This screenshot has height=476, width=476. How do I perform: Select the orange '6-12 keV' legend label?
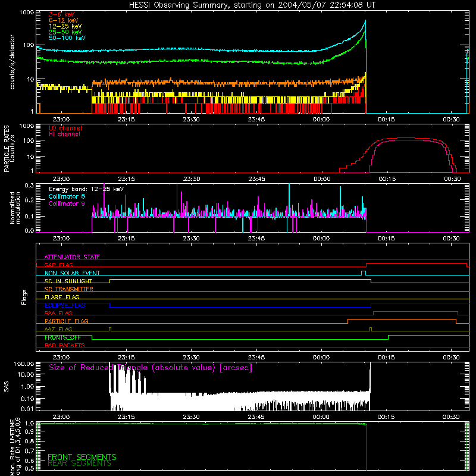(64, 20)
